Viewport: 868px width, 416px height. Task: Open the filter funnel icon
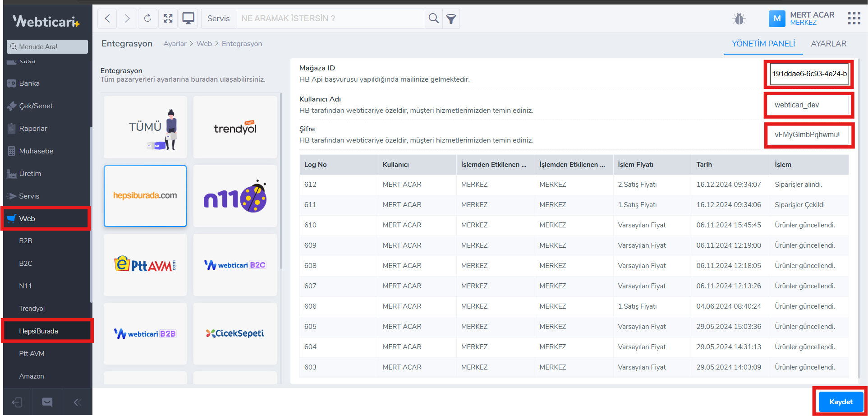[451, 18]
